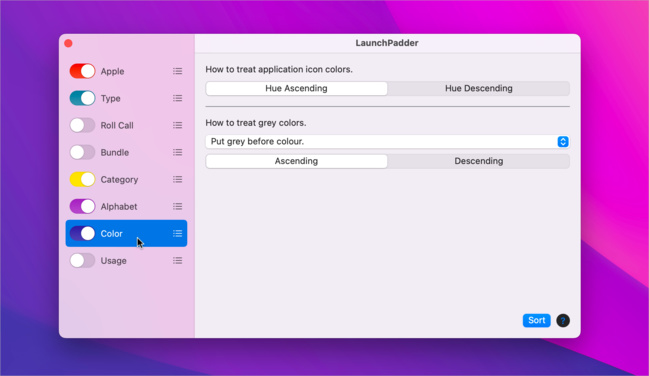Viewport: 649px width, 376px height.
Task: Click the blue Sort button
Action: click(536, 320)
